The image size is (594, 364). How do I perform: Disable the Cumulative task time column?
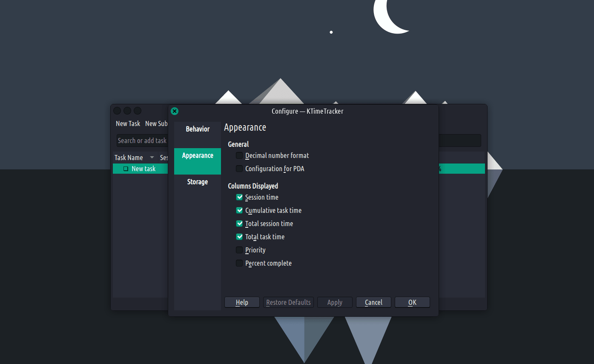239,211
